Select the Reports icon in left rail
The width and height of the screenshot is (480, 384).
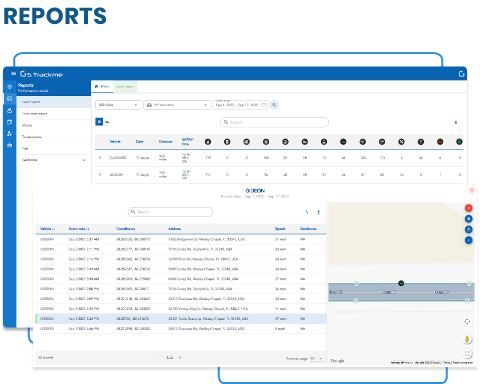[x=10, y=99]
